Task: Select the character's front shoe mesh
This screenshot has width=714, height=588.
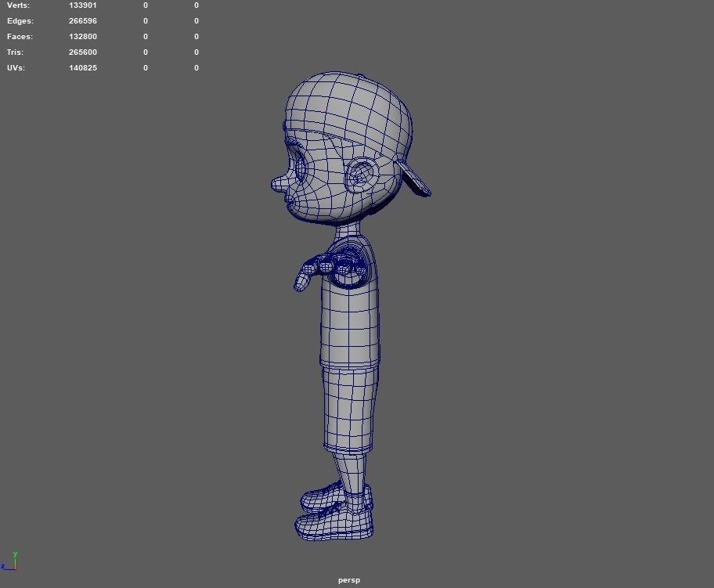Action: (x=335, y=524)
